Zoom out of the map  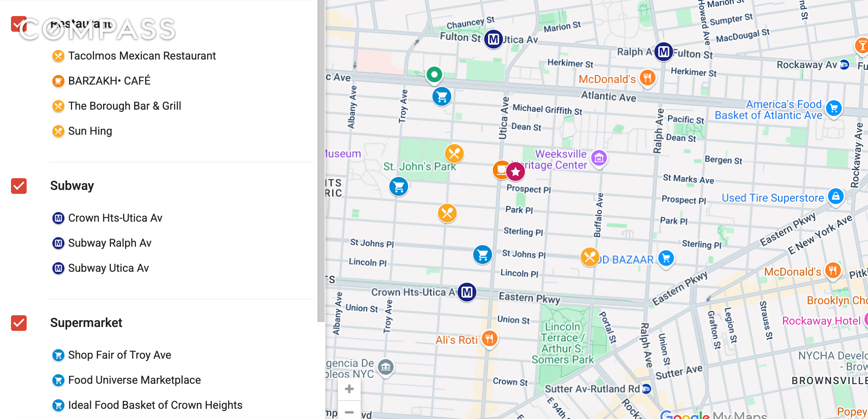pyautogui.click(x=349, y=412)
